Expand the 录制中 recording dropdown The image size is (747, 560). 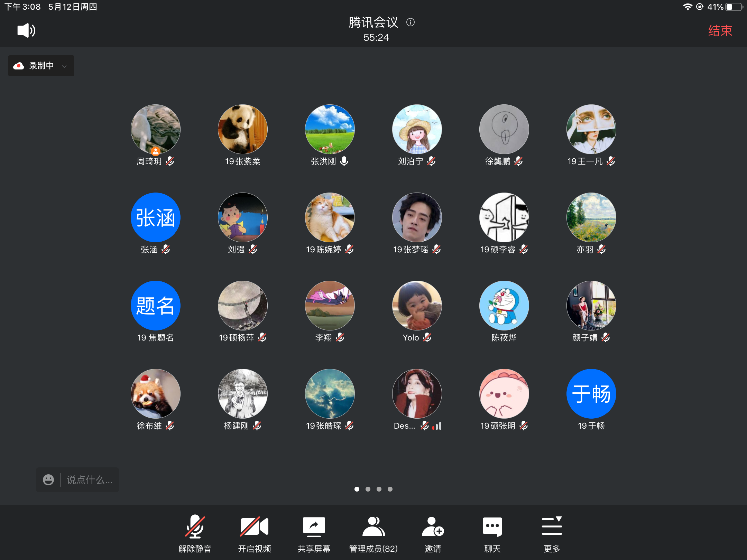tap(41, 66)
